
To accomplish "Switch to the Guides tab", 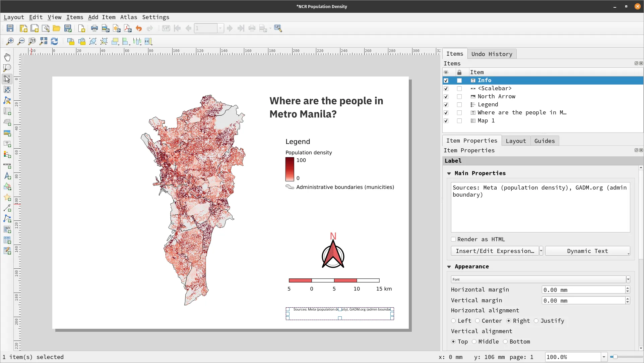I will (x=544, y=141).
